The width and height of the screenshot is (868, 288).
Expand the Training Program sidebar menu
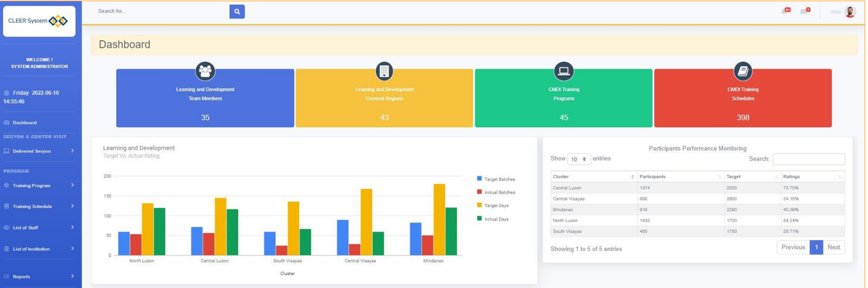pyautogui.click(x=39, y=185)
